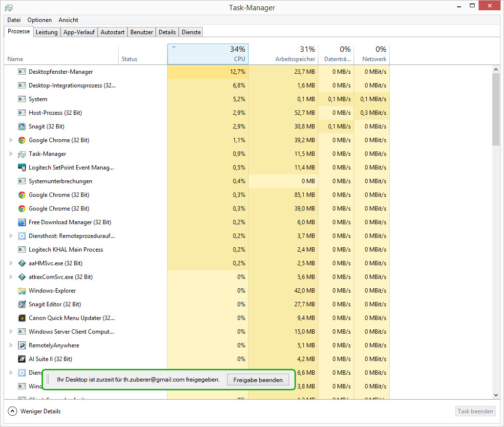Expand the RemotelyAnywhere process group

[x=11, y=345]
